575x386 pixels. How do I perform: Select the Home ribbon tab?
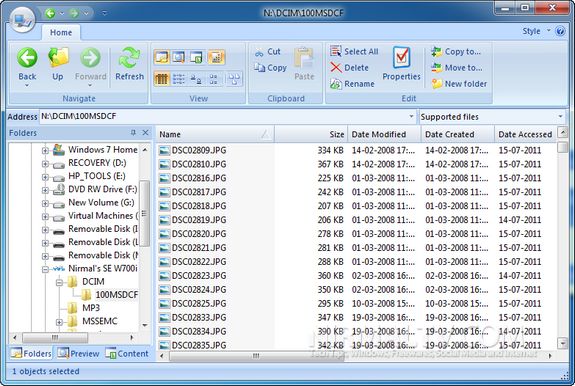click(61, 33)
